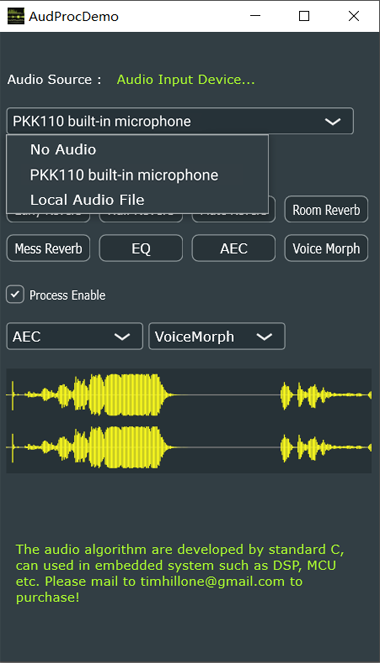
Task: Click the Mess Reverb button
Action: (x=48, y=248)
